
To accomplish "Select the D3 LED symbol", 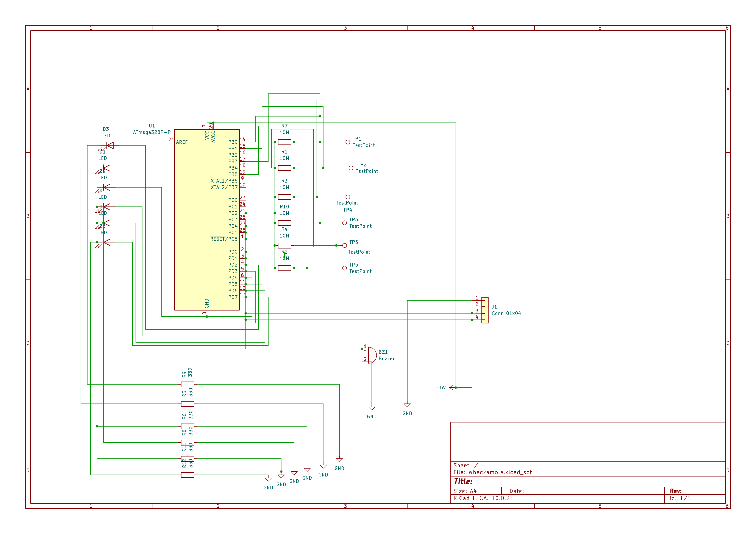I will click(110, 145).
